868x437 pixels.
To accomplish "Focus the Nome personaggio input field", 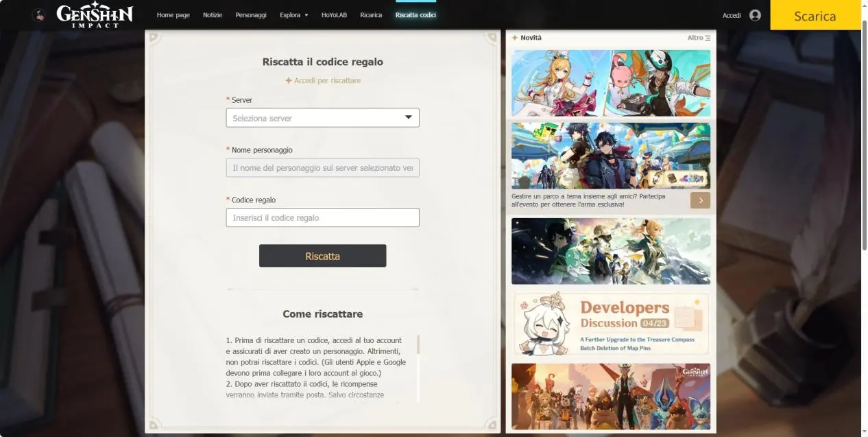I will pyautogui.click(x=322, y=167).
